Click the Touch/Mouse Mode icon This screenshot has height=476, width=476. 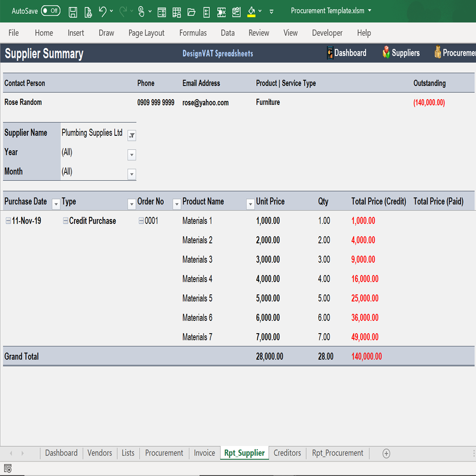coord(142,12)
